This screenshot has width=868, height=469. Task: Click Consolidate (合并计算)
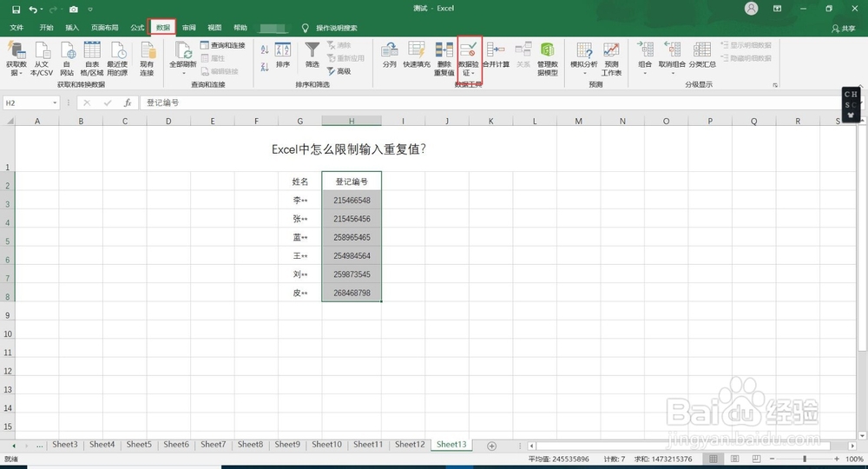(496, 56)
